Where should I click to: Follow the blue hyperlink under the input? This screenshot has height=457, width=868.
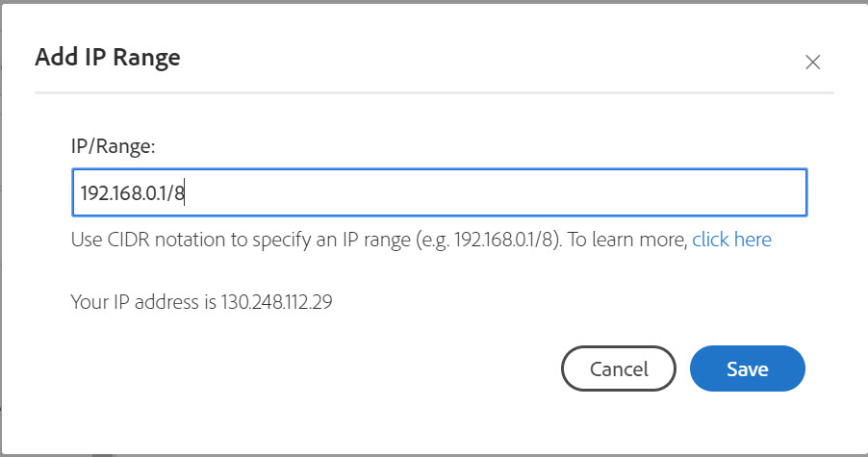tap(731, 240)
